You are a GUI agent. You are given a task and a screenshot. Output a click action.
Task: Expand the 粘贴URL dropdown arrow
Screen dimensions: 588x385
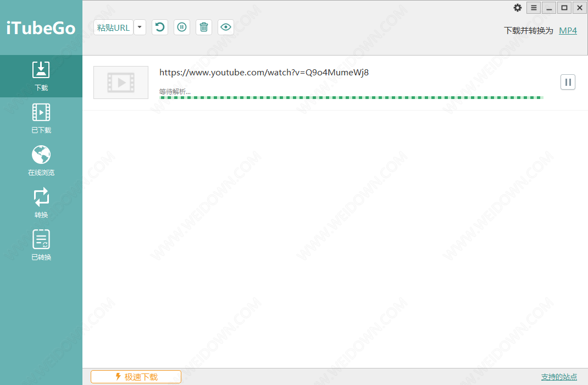[140, 28]
